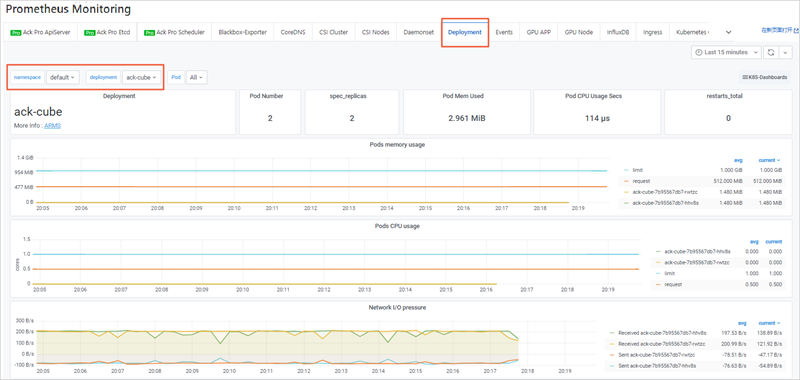
Task: Click Received hhv8s green color swatch
Action: coord(612,333)
